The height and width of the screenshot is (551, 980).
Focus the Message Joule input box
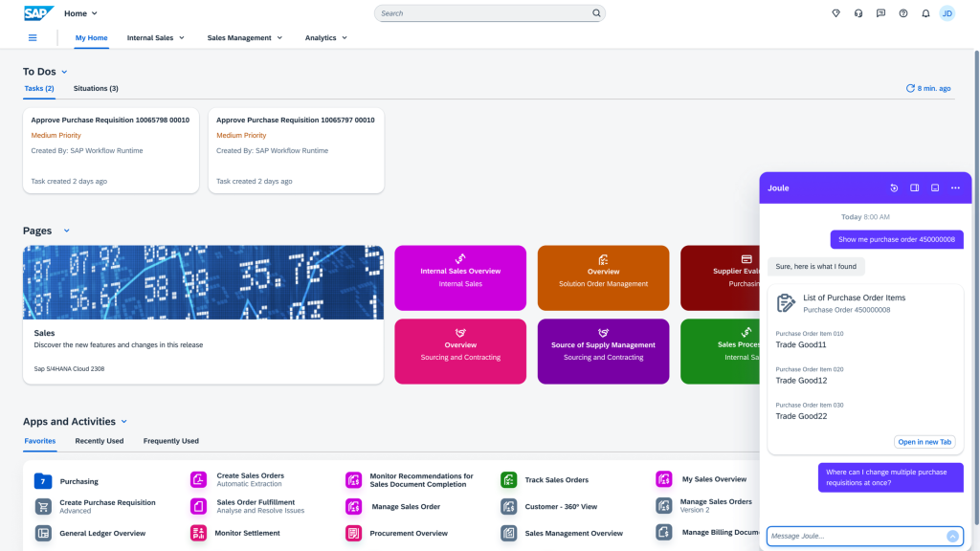coord(864,536)
